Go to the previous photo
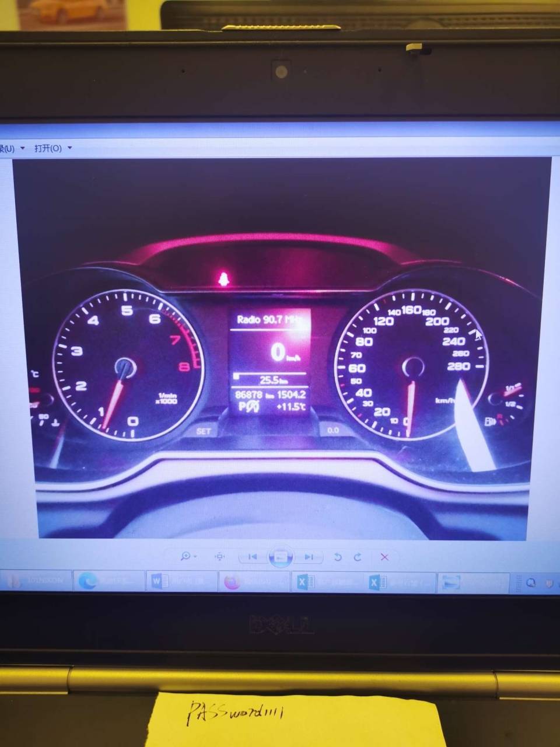 (252, 557)
